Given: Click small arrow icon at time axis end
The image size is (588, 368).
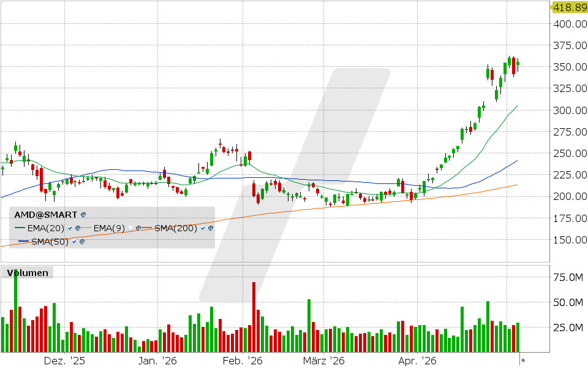Looking at the screenshot, I should [523, 361].
